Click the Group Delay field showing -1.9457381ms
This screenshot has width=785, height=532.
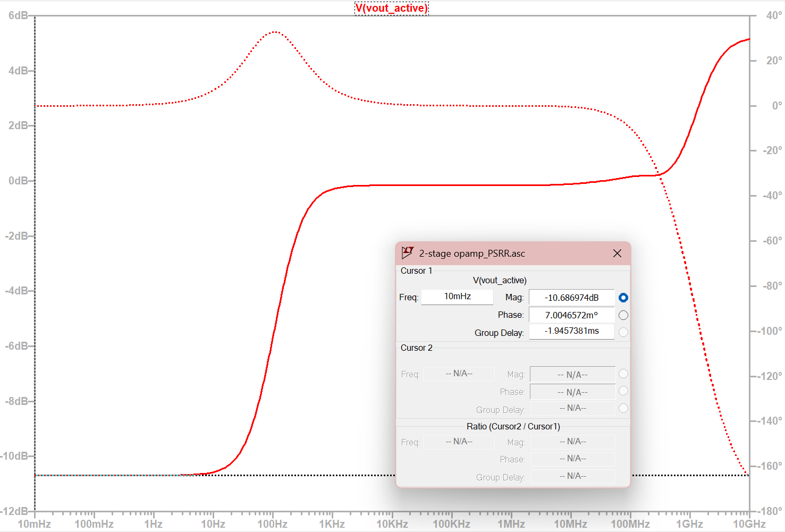click(x=571, y=331)
